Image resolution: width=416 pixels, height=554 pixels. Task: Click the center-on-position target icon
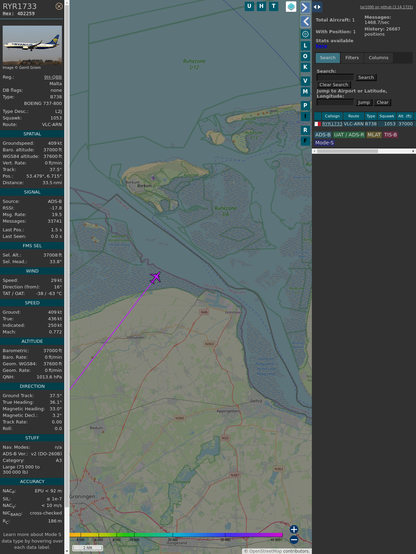tap(305, 34)
